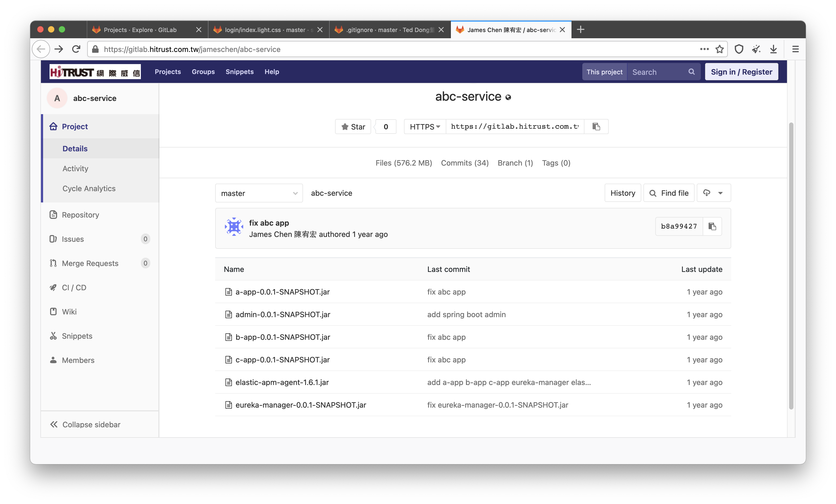Open Commits (34) link

tap(465, 163)
